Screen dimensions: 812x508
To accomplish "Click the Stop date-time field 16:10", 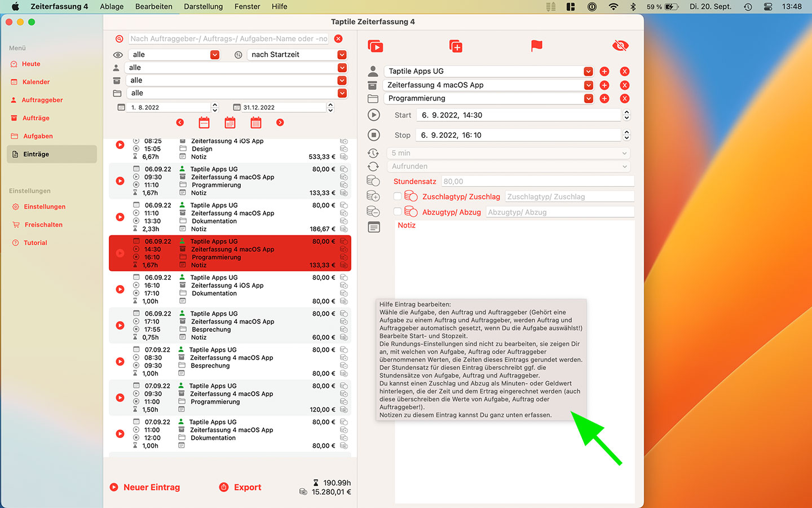I will click(519, 135).
